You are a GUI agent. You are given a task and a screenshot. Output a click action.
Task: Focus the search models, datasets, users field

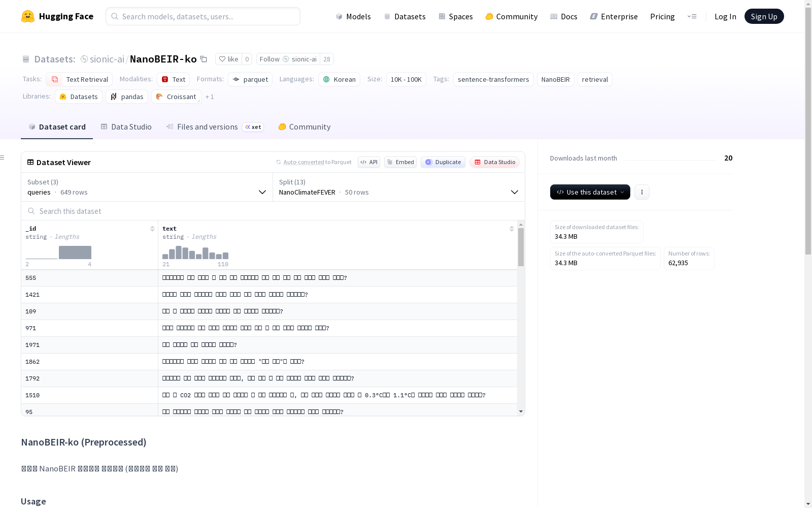click(x=203, y=16)
